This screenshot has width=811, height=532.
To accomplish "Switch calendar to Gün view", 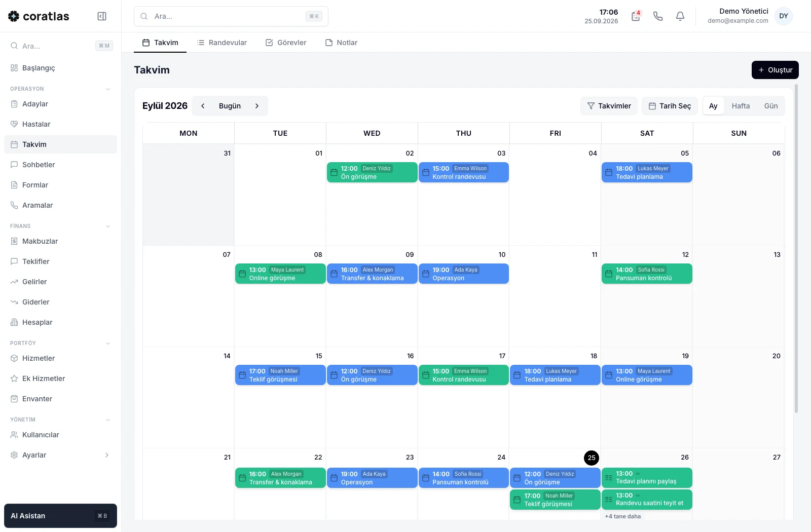I will point(771,106).
